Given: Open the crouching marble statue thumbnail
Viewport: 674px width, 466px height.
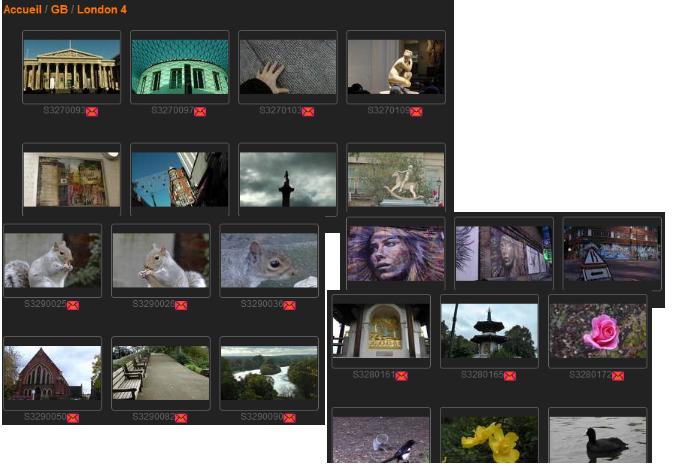Looking at the screenshot, I should 396,67.
